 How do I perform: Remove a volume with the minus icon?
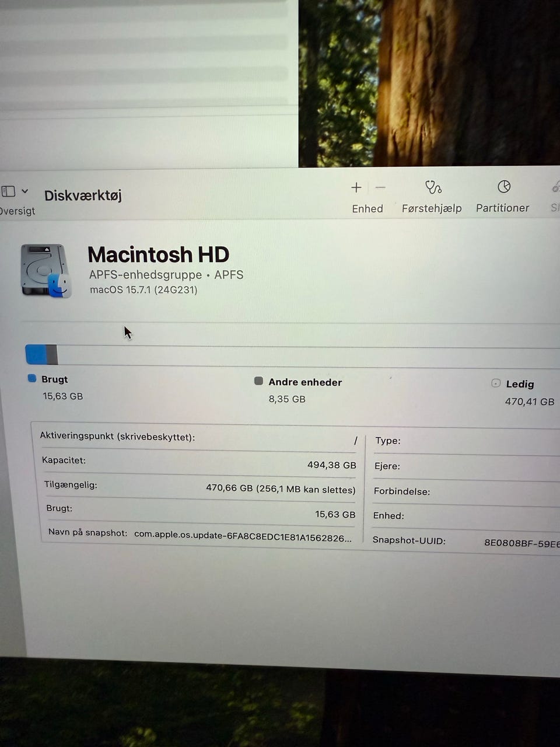click(x=380, y=187)
